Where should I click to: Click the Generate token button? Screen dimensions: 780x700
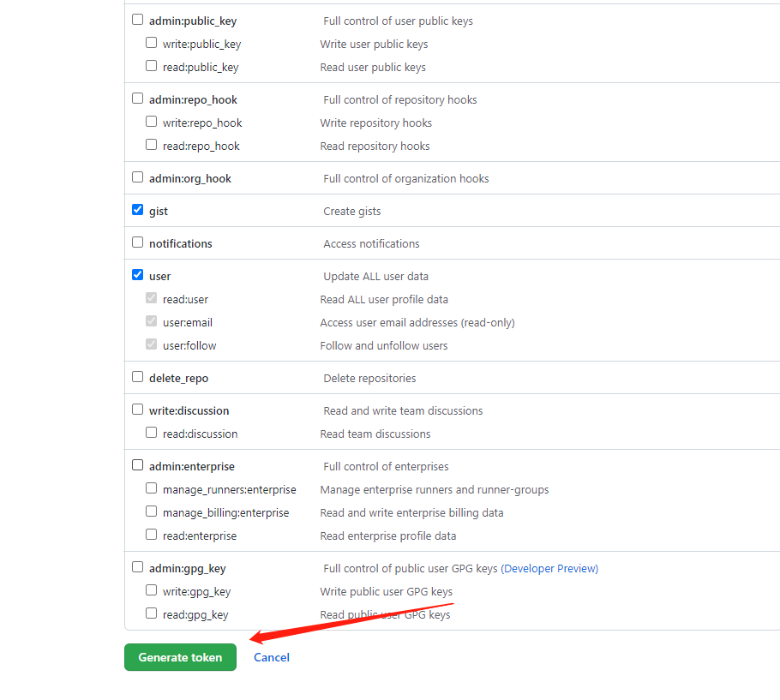[x=180, y=657]
